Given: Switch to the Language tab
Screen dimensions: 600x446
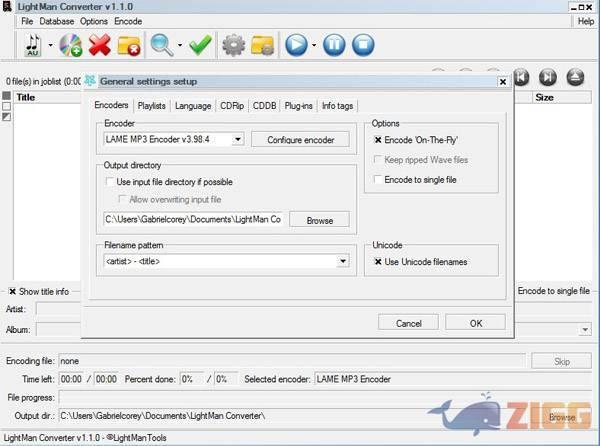Looking at the screenshot, I should tap(193, 106).
